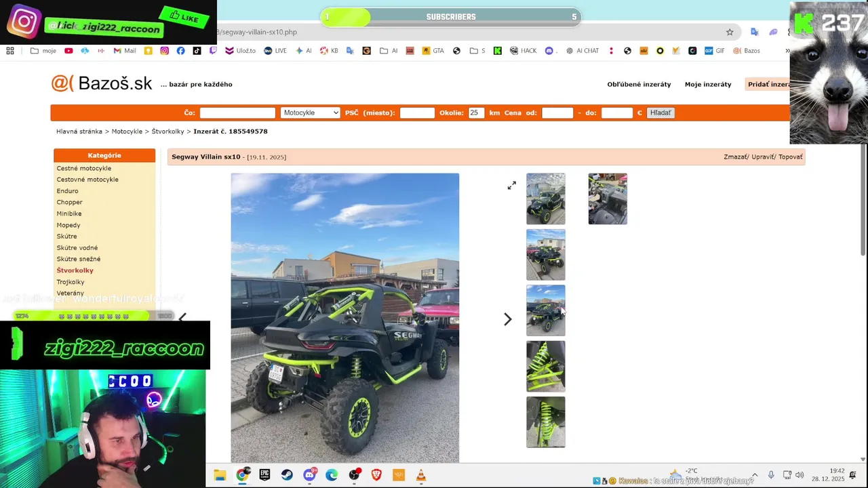
Task: Expand the photo gallery to fullscreen
Action: 512,185
